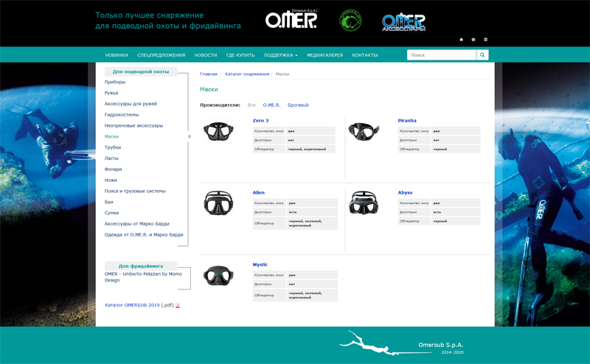Open the КОНТАКТЫ menu item
The image size is (590, 364).
pos(364,55)
